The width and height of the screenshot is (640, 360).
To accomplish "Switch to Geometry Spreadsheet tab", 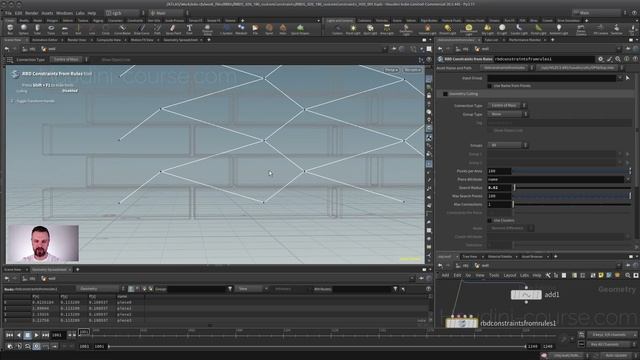I will [49, 269].
